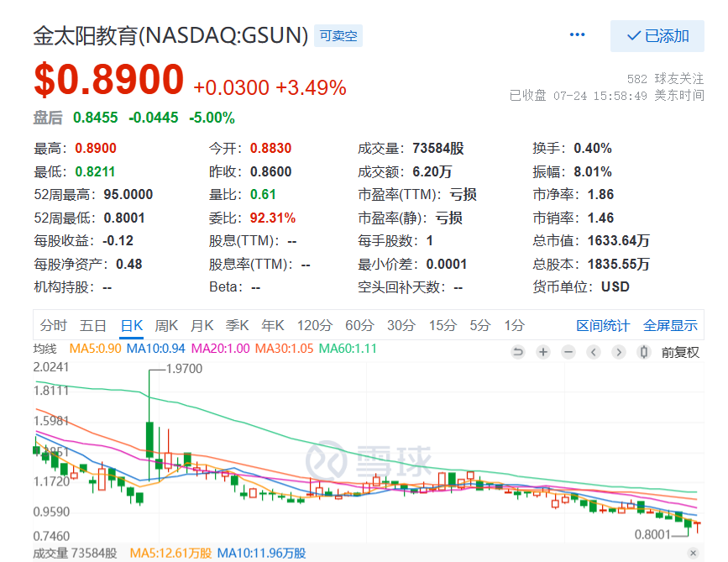The width and height of the screenshot is (728, 562).
Task: Click the chart reset undo icon
Action: [518, 352]
